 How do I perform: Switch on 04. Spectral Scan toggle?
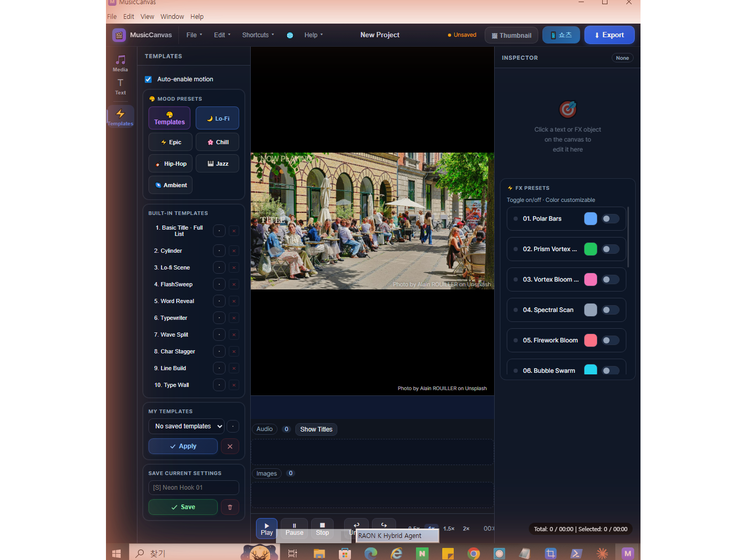pos(610,310)
